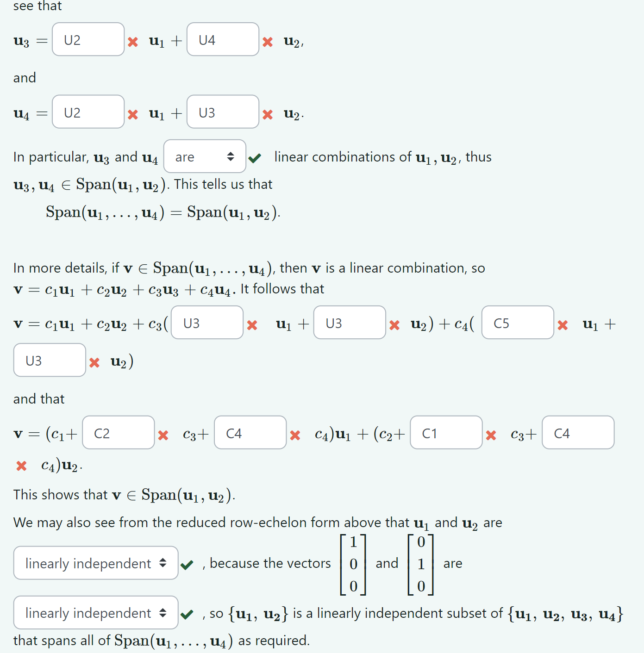Click the U3 box inside the c3 parentheses

click(x=206, y=323)
